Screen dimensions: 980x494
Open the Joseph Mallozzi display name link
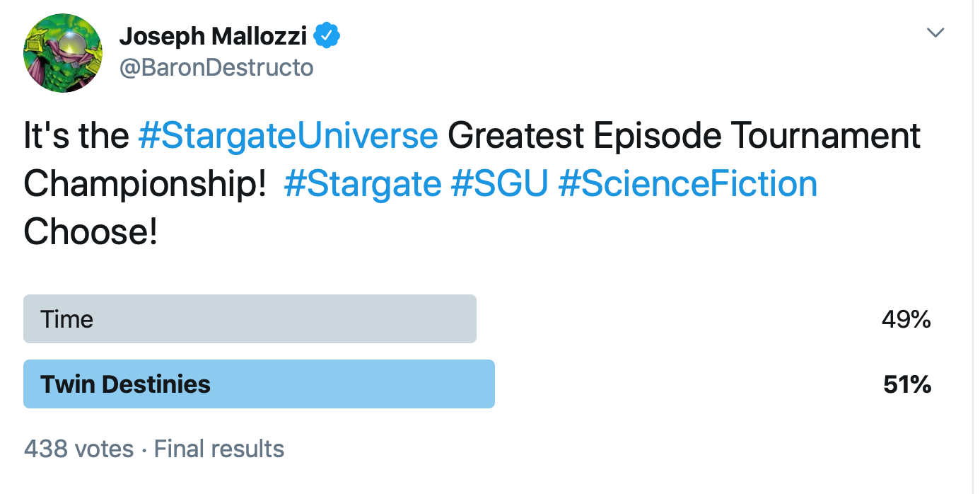(x=215, y=35)
